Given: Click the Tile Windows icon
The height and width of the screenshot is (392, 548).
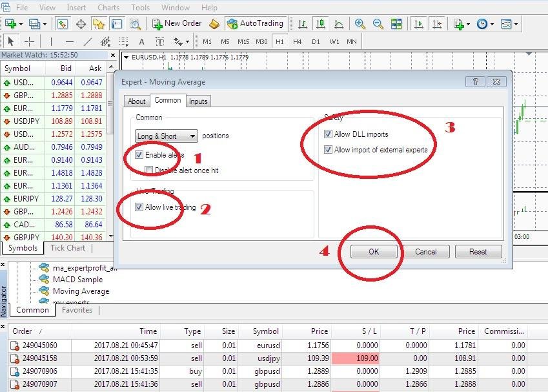Looking at the screenshot, I should point(396,24).
